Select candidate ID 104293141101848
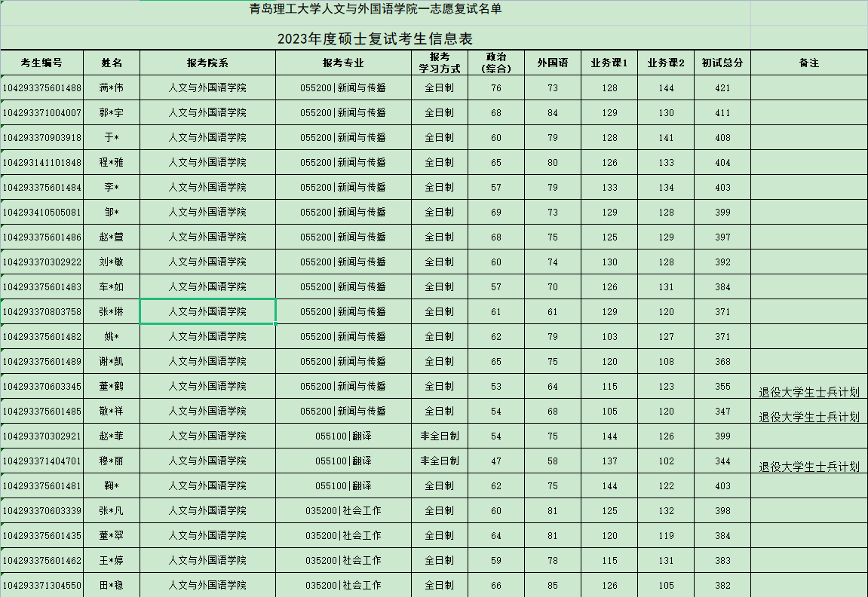This screenshot has width=868, height=597. pyautogui.click(x=42, y=162)
